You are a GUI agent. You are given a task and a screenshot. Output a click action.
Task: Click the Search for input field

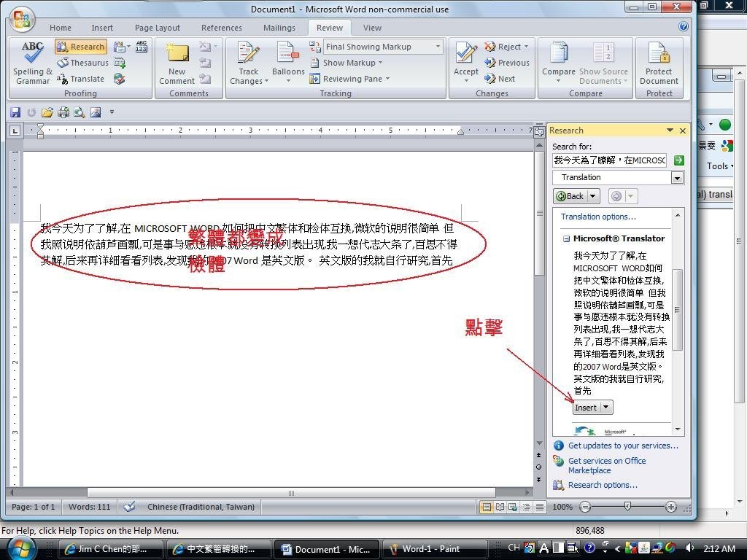[609, 160]
